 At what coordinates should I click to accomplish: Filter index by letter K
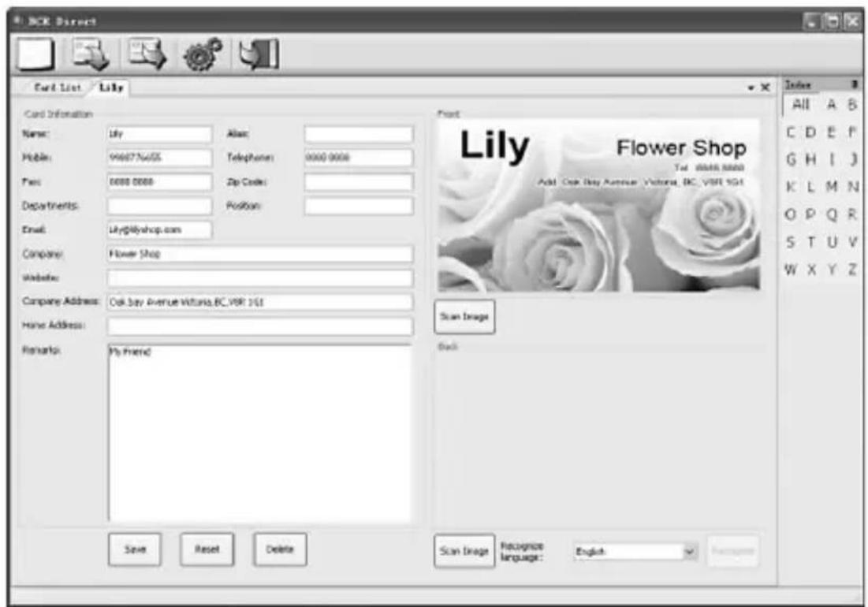coord(791,187)
